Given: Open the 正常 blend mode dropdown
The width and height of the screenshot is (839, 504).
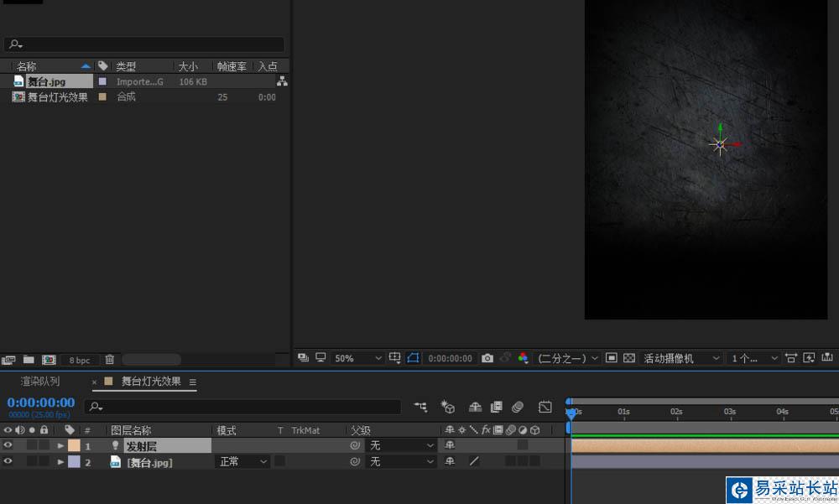Looking at the screenshot, I should (x=243, y=461).
